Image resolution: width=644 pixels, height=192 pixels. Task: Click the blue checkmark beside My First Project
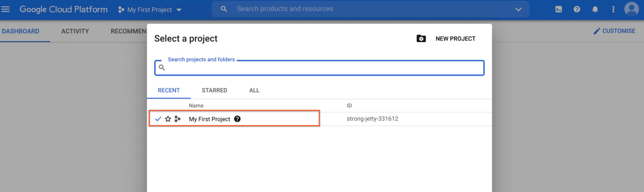[x=158, y=119]
